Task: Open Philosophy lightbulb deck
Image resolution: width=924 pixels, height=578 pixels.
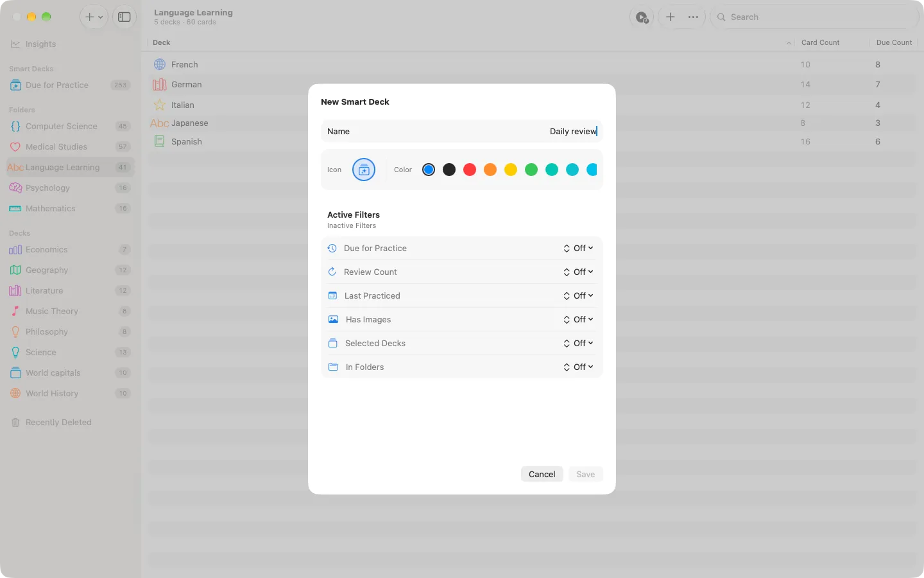Action: point(15,332)
